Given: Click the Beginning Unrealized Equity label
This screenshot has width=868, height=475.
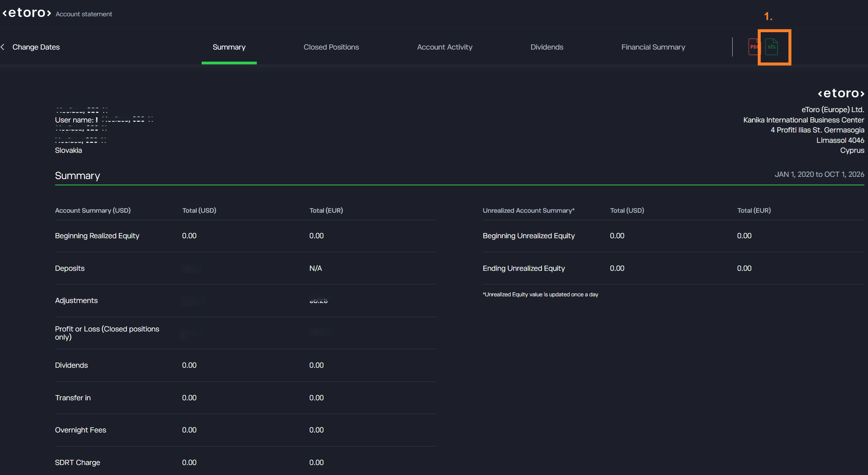Looking at the screenshot, I should click(529, 236).
